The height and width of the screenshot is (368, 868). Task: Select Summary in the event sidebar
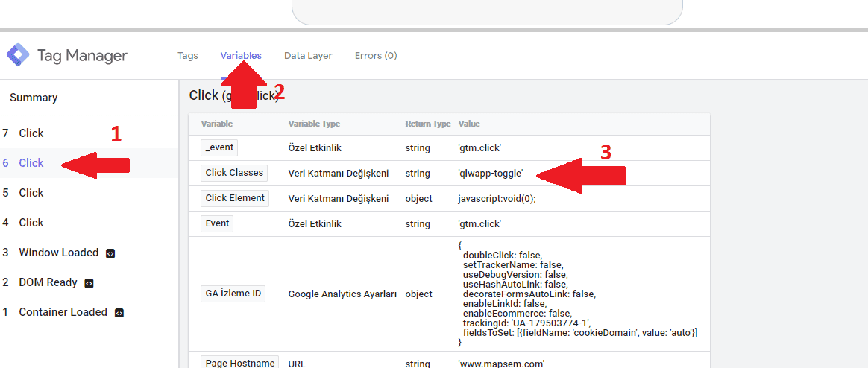(x=34, y=98)
